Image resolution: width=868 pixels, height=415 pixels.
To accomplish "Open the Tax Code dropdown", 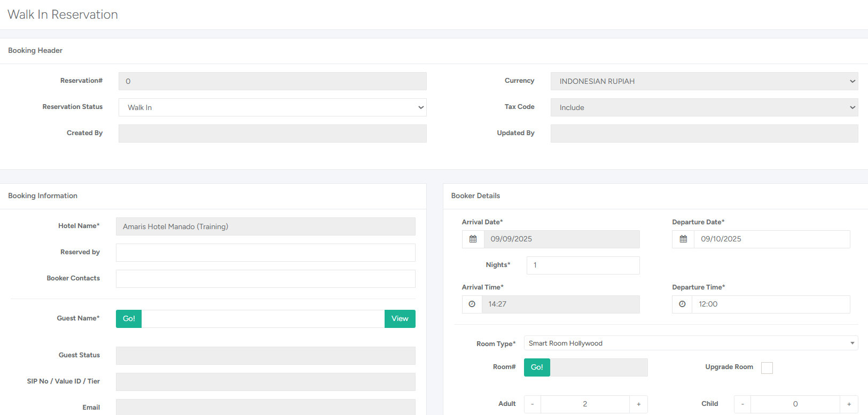I will pos(704,107).
